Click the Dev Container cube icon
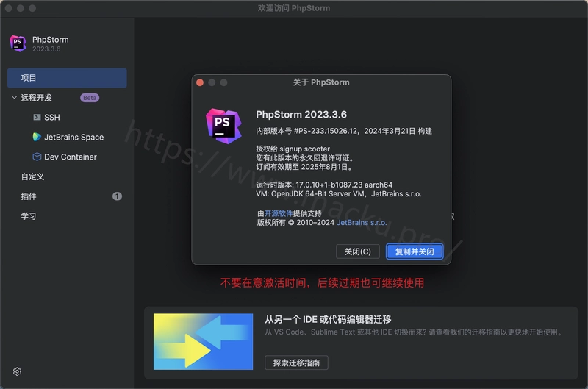Viewport: 588px width, 389px height. click(x=37, y=157)
